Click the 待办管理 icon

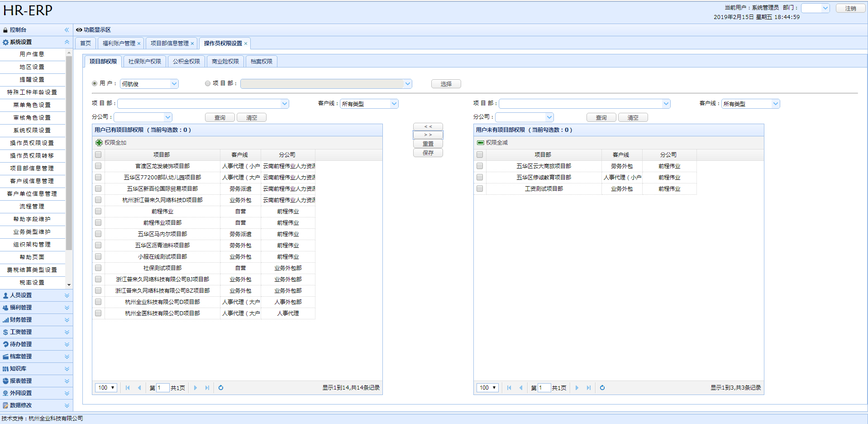click(5, 344)
